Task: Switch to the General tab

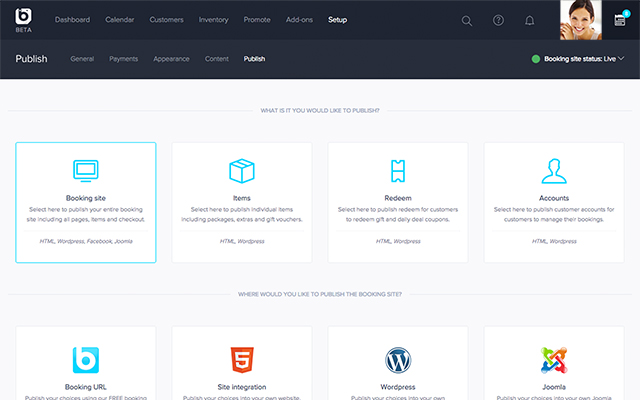Action: (82, 59)
